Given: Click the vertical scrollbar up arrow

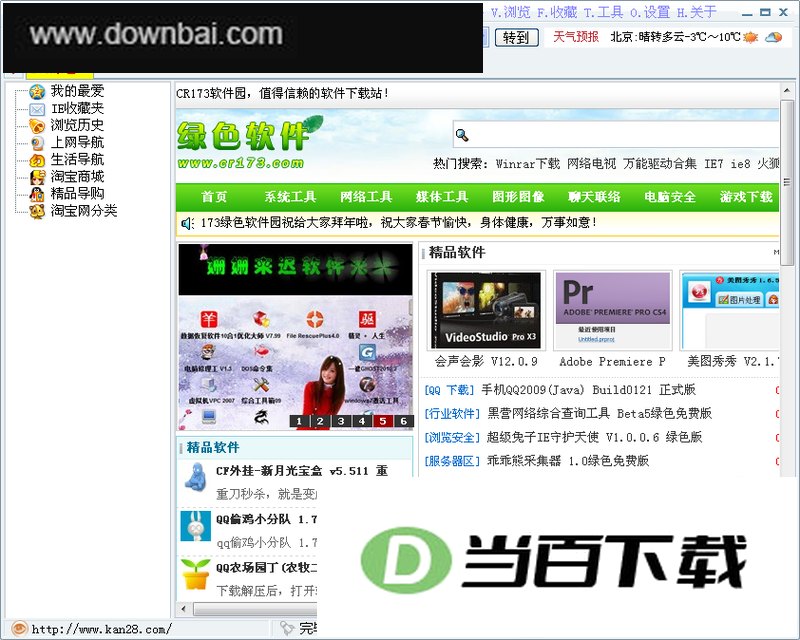Looking at the screenshot, I should [x=787, y=91].
